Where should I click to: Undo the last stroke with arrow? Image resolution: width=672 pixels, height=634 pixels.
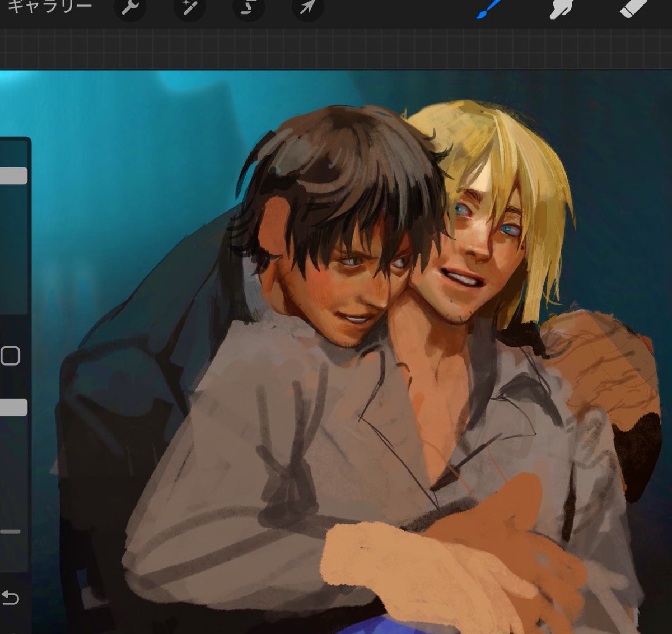click(10, 598)
